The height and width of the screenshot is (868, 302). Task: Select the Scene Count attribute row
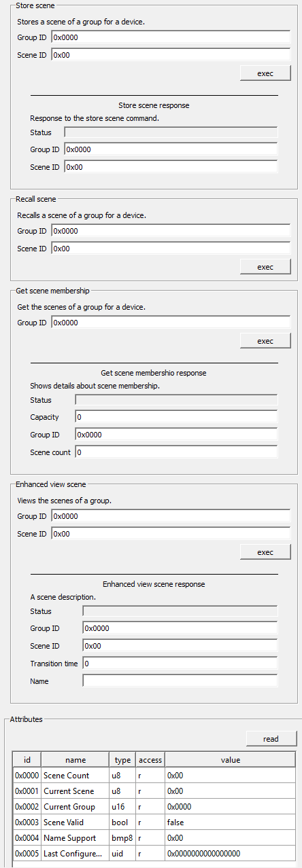154,776
